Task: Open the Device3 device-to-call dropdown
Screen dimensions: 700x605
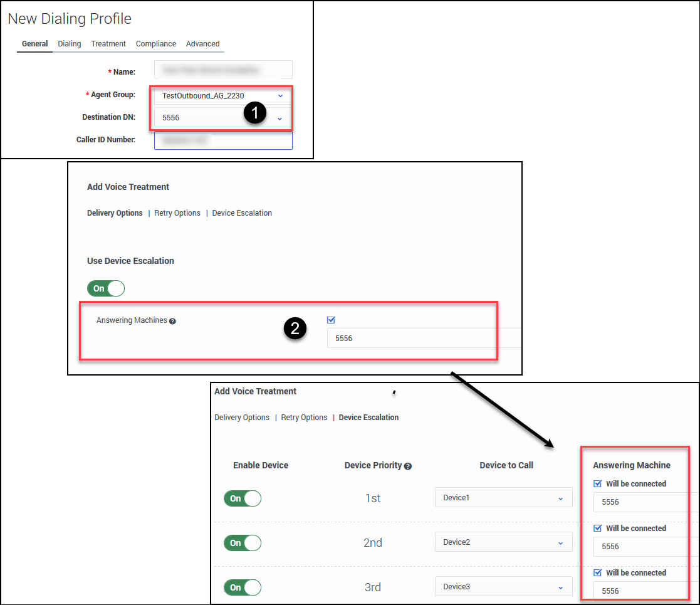Action: coord(503,587)
